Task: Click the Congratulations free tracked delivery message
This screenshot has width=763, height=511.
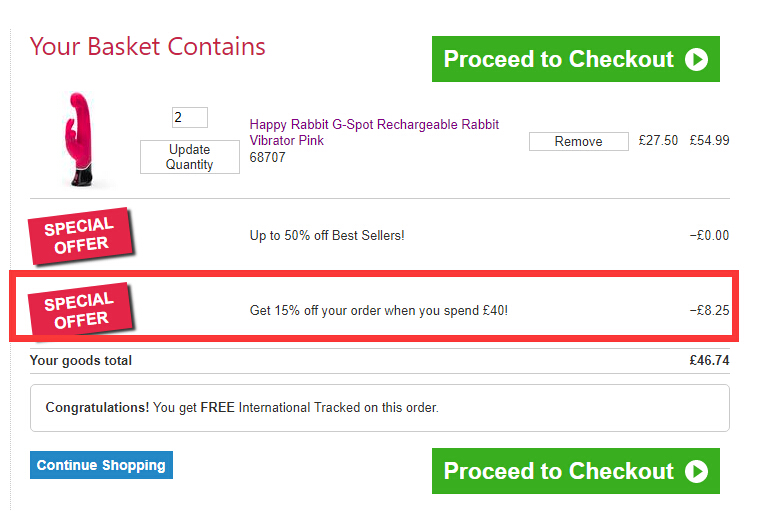Action: [x=242, y=407]
